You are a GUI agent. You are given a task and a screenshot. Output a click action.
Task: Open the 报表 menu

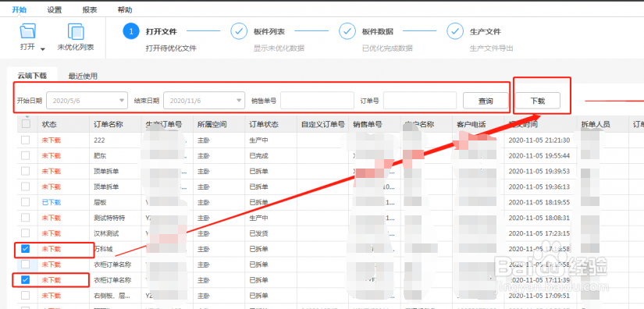point(90,10)
